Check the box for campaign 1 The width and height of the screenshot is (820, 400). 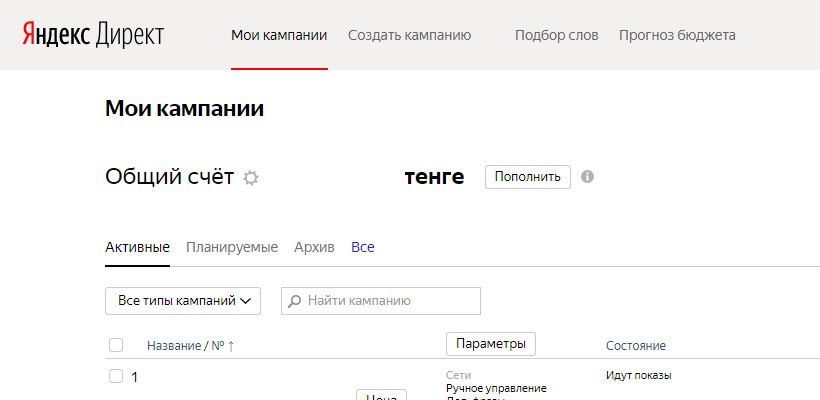[x=116, y=376]
